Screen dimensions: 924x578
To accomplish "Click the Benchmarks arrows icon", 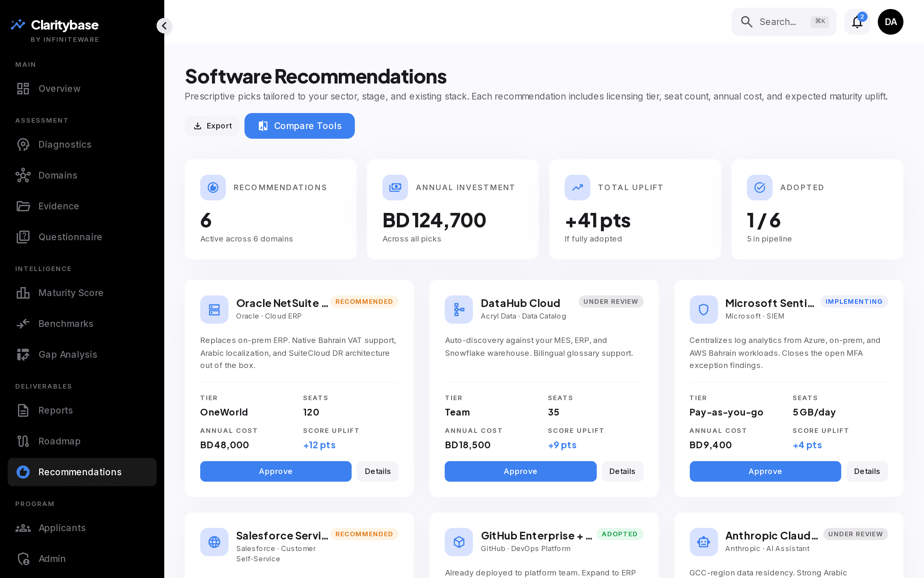I will (23, 324).
